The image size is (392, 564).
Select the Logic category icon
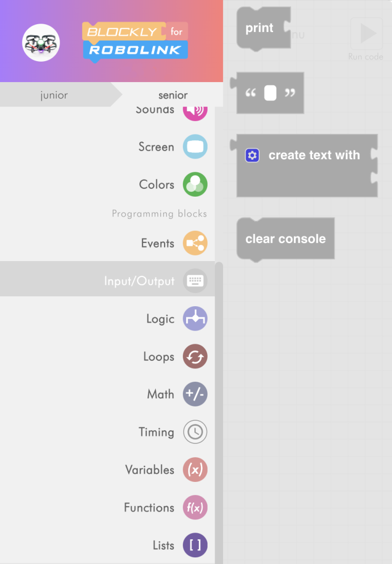[x=195, y=318]
